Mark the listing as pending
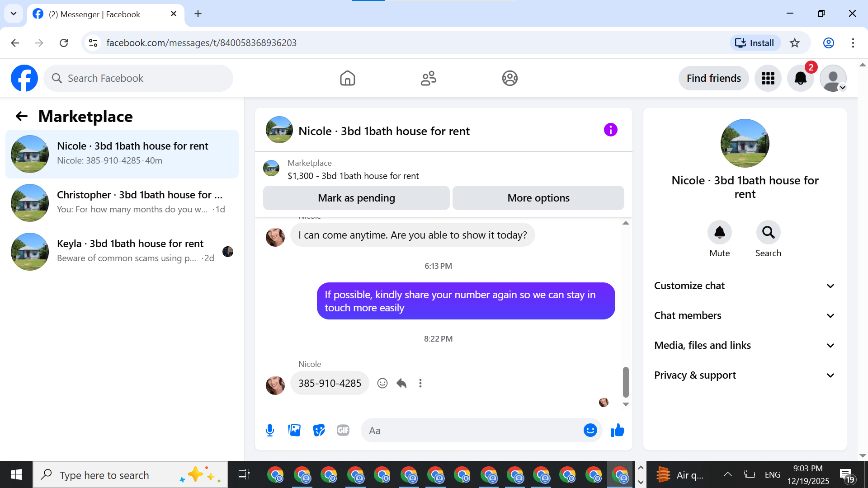Image resolution: width=868 pixels, height=488 pixels. [356, 198]
